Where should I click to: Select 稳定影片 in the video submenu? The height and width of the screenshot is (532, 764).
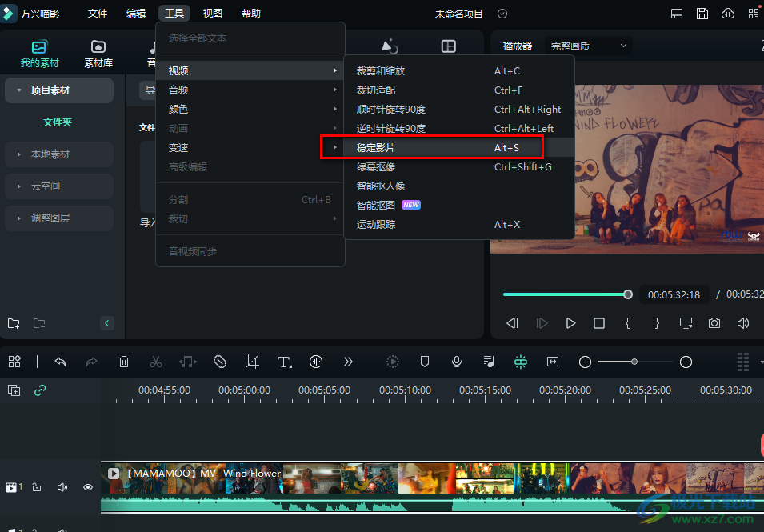coord(459,148)
